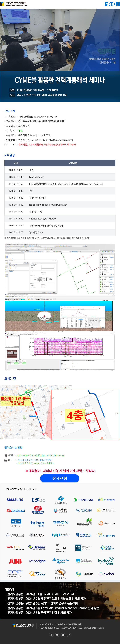Click the blue 참가신청 button
120x644 pixels.
click(60, 478)
